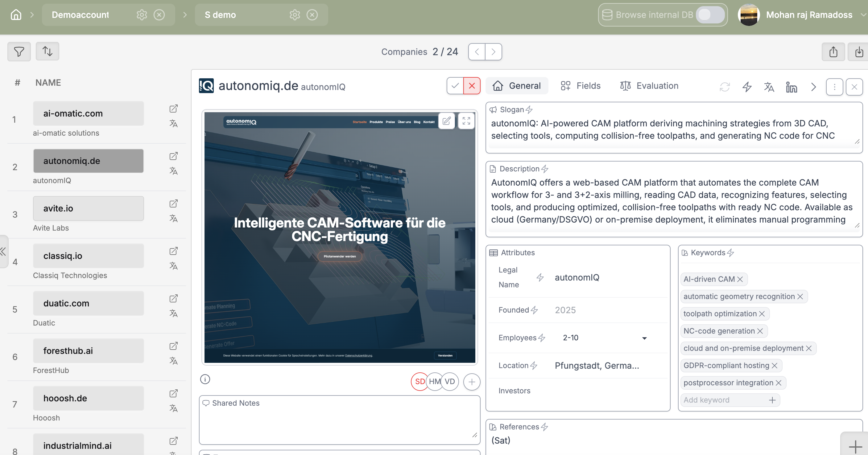
Task: Open S demo settings gear
Action: point(295,15)
